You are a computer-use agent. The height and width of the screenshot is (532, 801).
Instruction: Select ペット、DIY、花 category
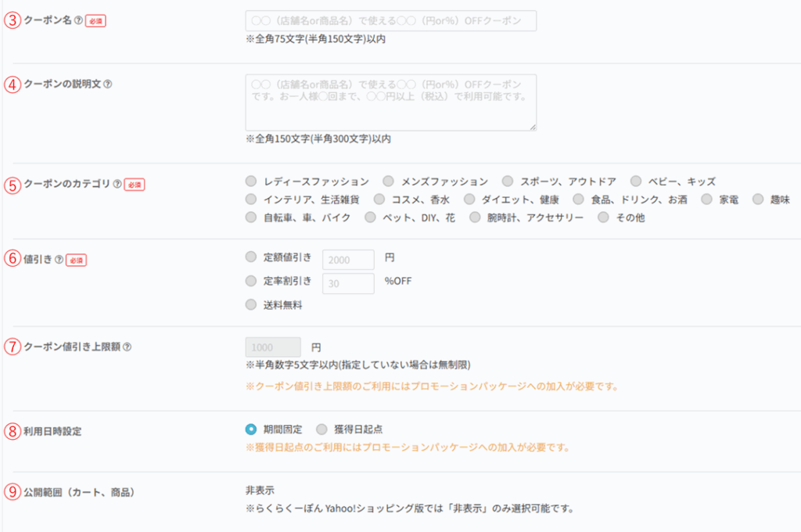371,217
